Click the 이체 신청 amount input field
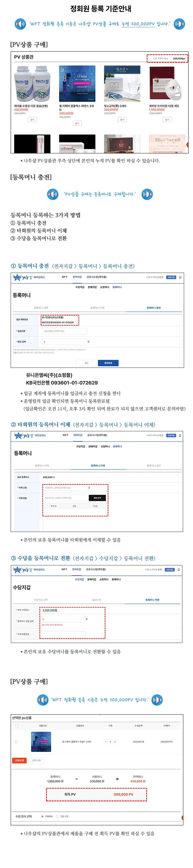The image size is (193, 868). 65,488
